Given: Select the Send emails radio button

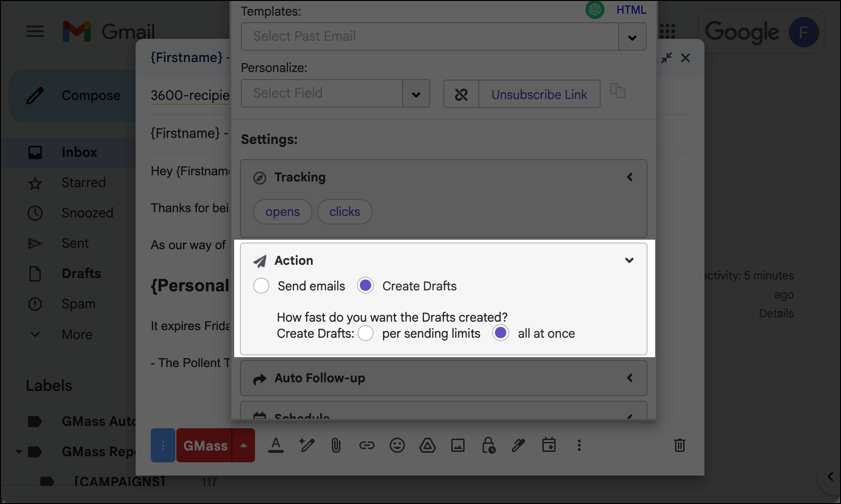Looking at the screenshot, I should (x=261, y=286).
